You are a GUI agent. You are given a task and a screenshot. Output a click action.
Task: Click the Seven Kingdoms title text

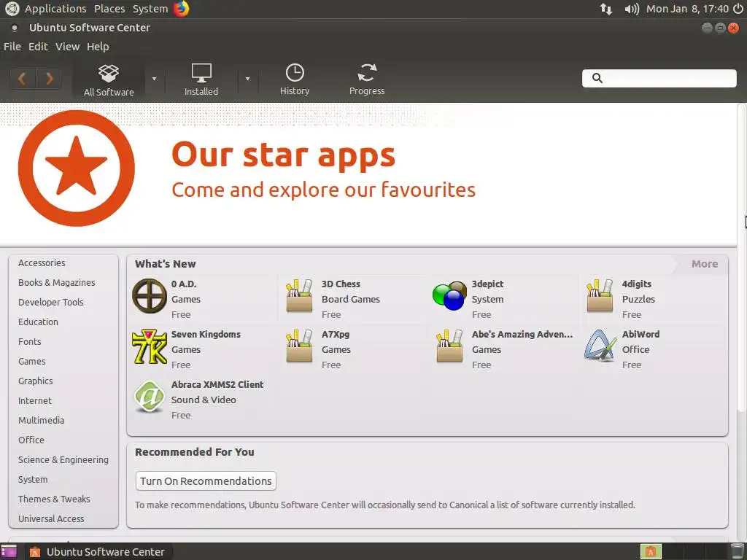click(206, 334)
